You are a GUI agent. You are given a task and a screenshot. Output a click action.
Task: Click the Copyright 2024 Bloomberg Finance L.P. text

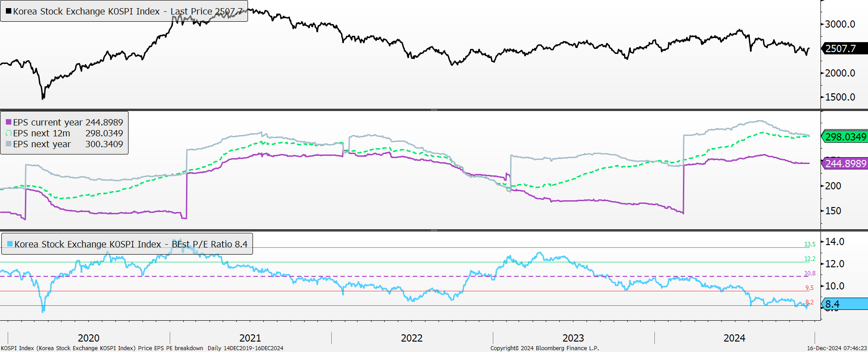tap(544, 348)
